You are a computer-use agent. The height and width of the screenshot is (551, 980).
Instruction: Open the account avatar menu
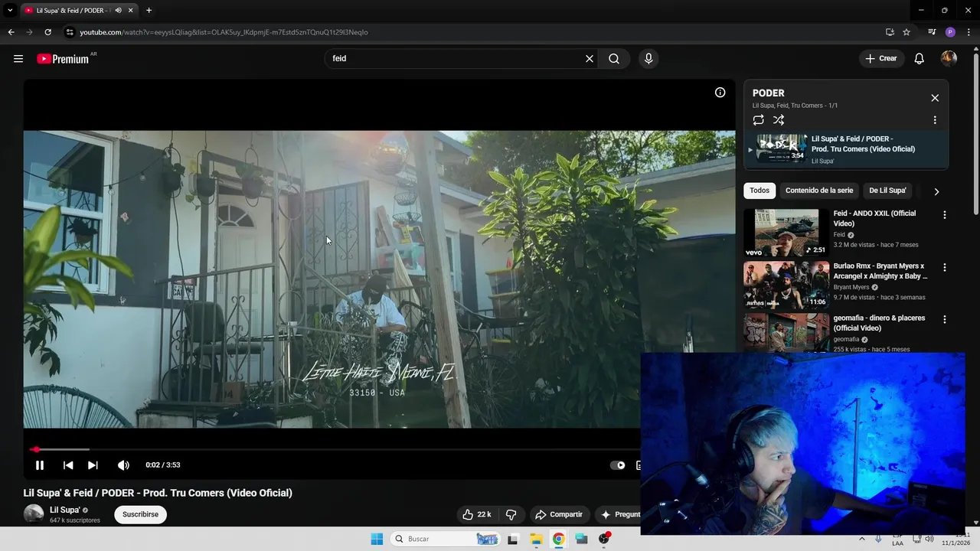pyautogui.click(x=949, y=58)
